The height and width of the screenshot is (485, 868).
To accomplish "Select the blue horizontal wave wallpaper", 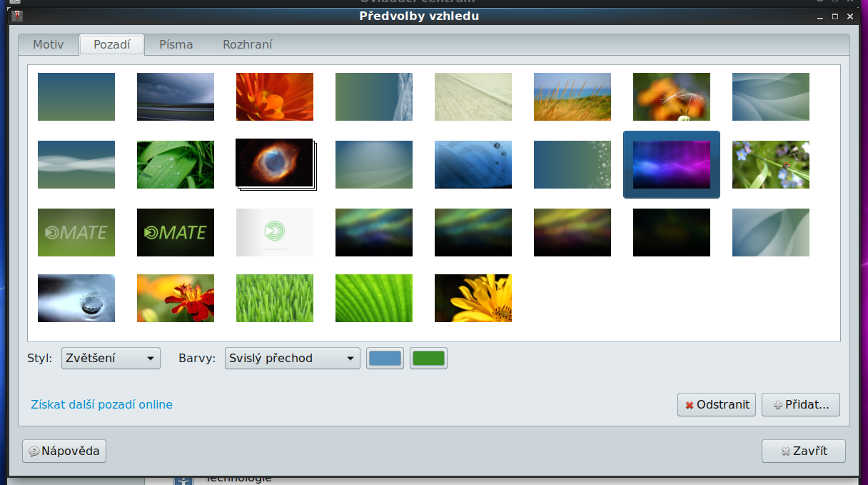I will pos(76,164).
